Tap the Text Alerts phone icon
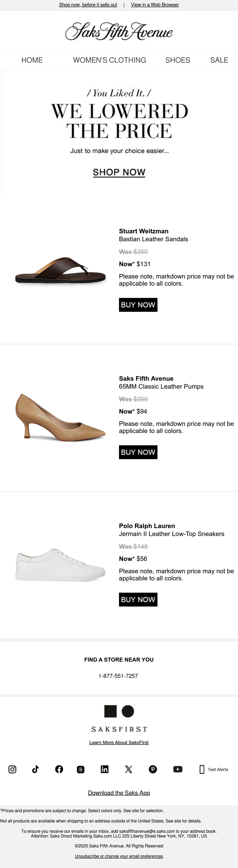This screenshot has height=868, width=238. 202,769
